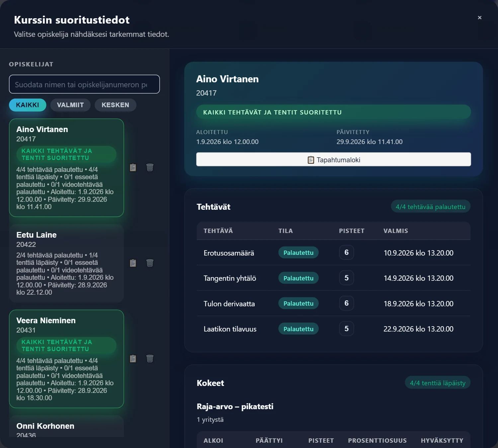Choose Veera Nieminen from the list

pyautogui.click(x=66, y=359)
